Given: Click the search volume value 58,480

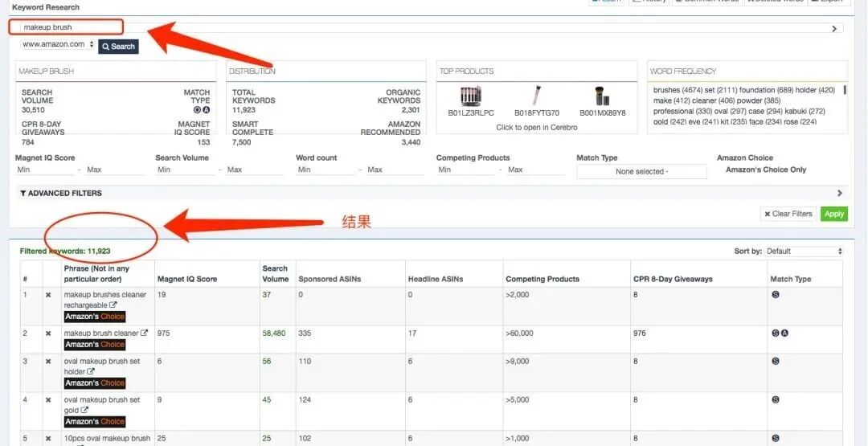Looking at the screenshot, I should pos(274,333).
